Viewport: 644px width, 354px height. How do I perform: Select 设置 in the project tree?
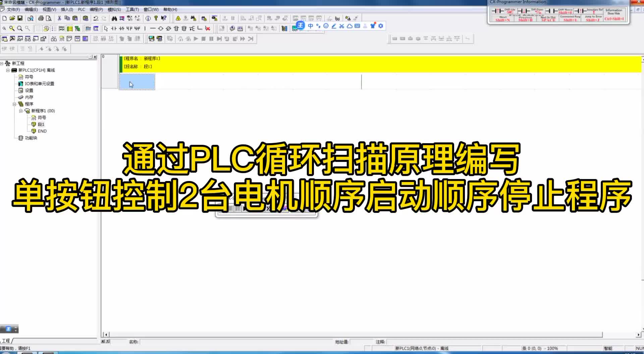(29, 91)
